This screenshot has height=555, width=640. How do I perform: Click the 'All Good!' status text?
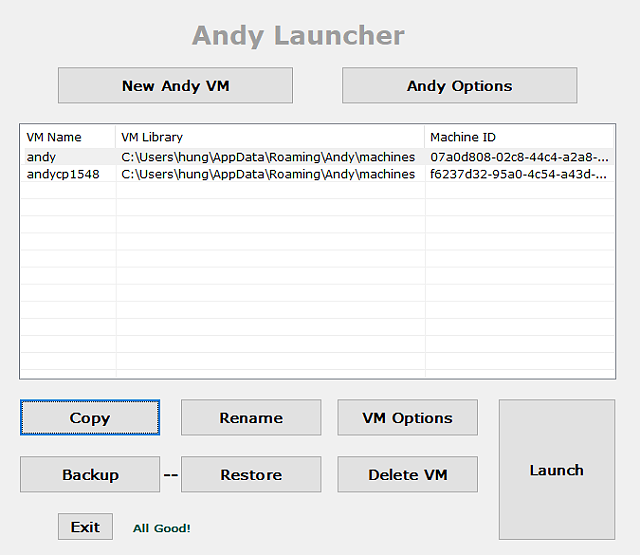(x=162, y=528)
